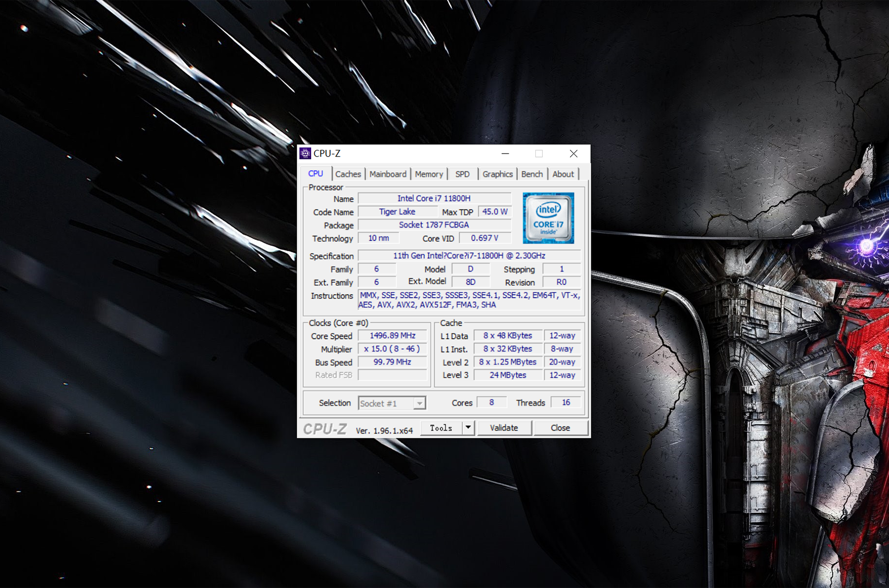Switch to the Bench tab

point(532,174)
